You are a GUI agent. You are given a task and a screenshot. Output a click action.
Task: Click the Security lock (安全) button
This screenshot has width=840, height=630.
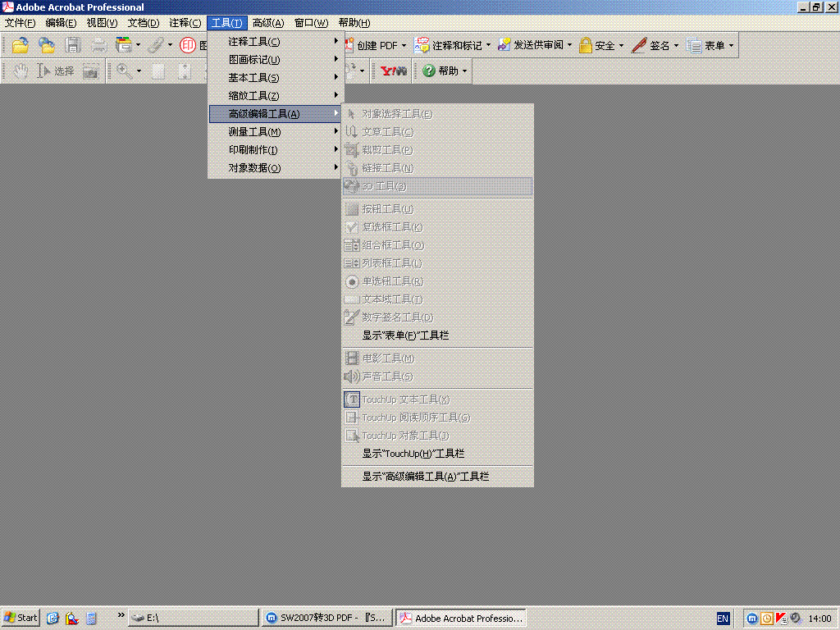[x=597, y=46]
